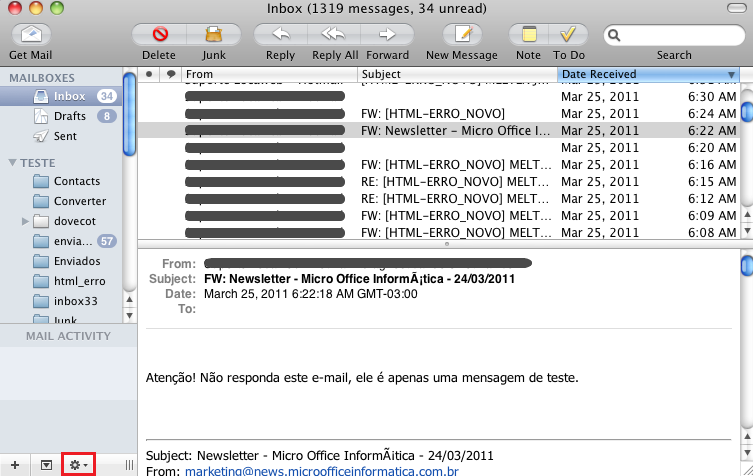
Task: Add a To Do item
Action: tap(569, 35)
